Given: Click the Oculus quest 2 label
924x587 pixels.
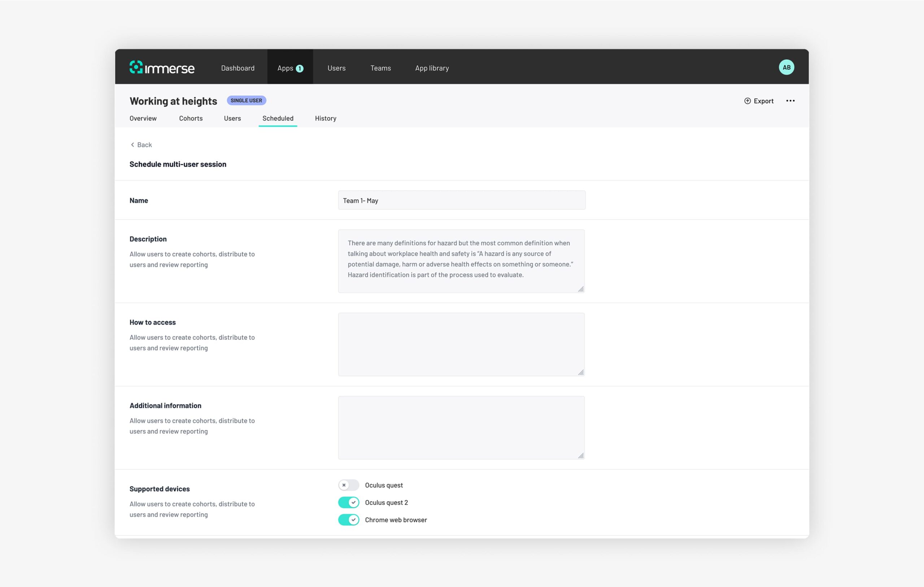Looking at the screenshot, I should tap(387, 502).
